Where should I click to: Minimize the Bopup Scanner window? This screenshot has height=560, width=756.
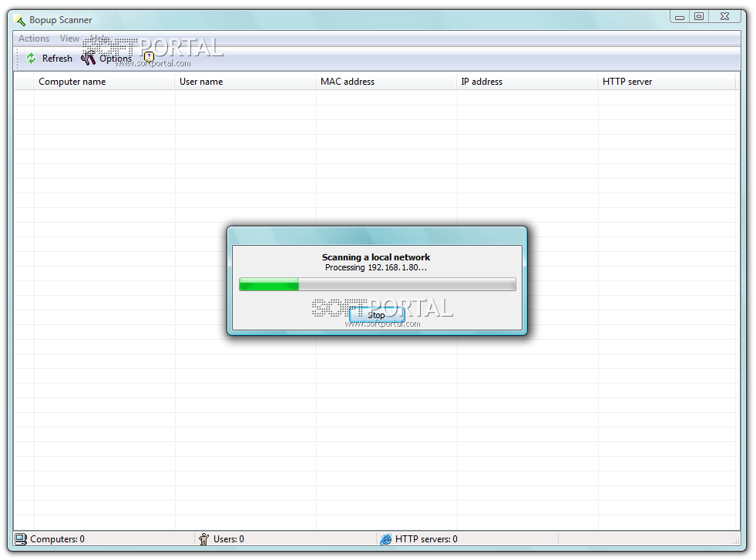[680, 17]
